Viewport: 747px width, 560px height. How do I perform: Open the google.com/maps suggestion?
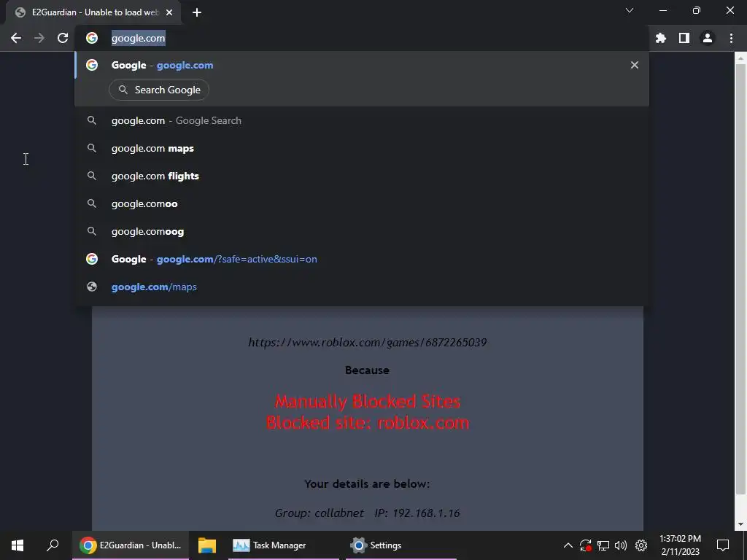[362, 287]
